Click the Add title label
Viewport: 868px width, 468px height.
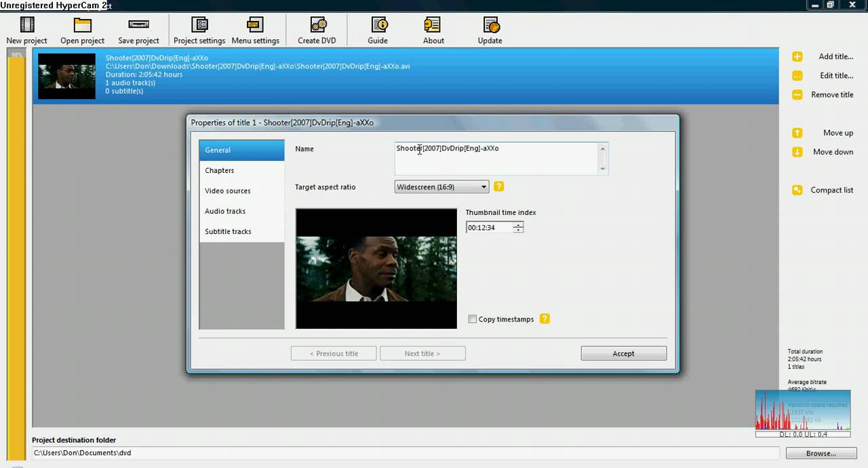click(835, 57)
